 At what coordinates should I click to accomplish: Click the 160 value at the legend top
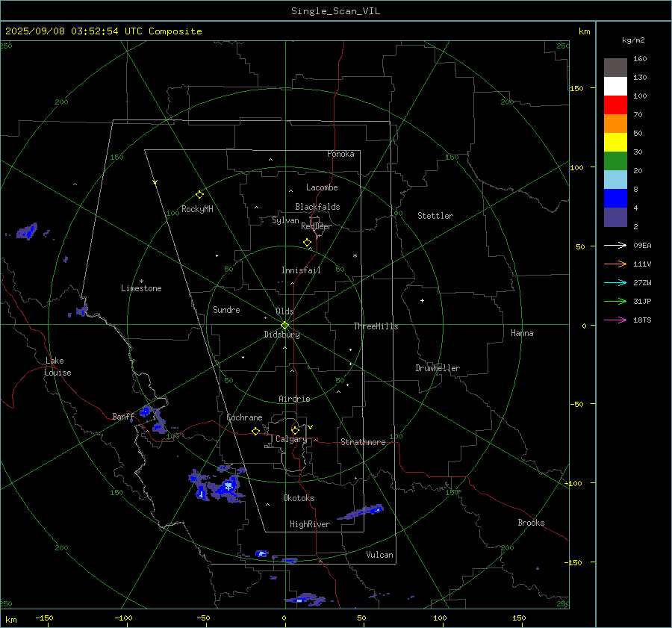pyautogui.click(x=641, y=59)
